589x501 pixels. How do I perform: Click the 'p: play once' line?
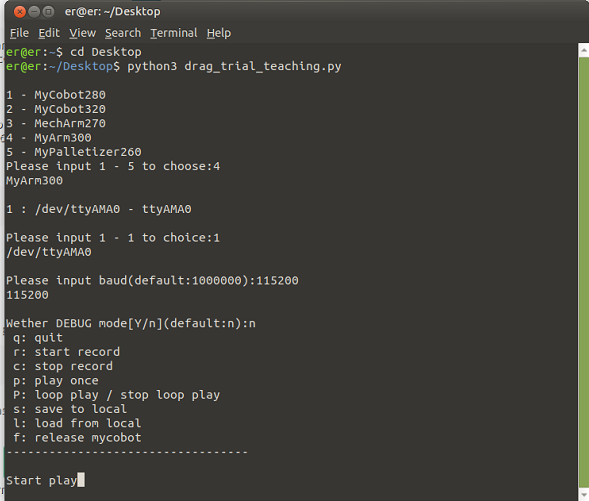point(56,381)
